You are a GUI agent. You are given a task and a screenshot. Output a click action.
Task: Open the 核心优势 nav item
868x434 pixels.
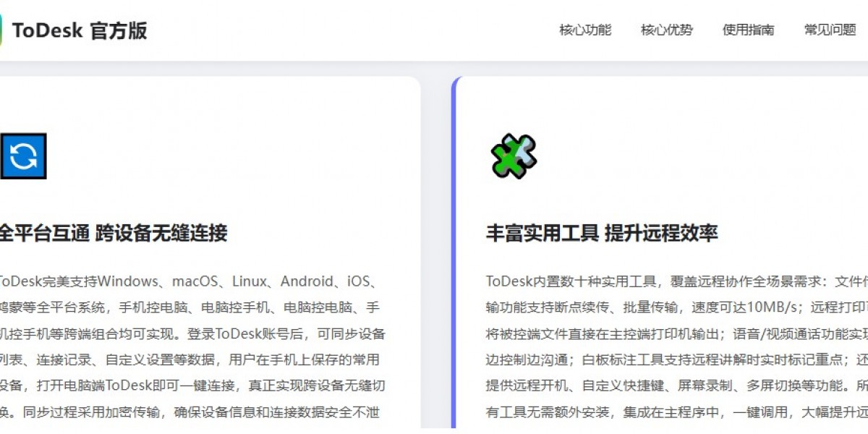[x=667, y=30]
